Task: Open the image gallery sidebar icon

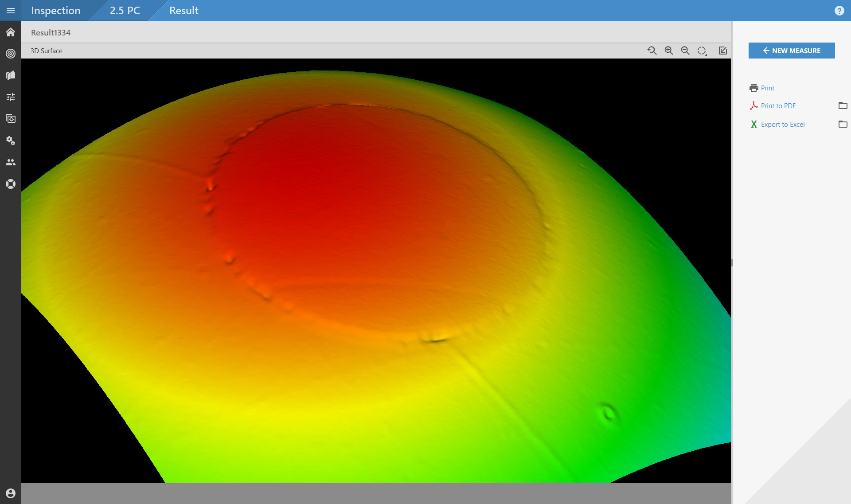Action: click(10, 118)
